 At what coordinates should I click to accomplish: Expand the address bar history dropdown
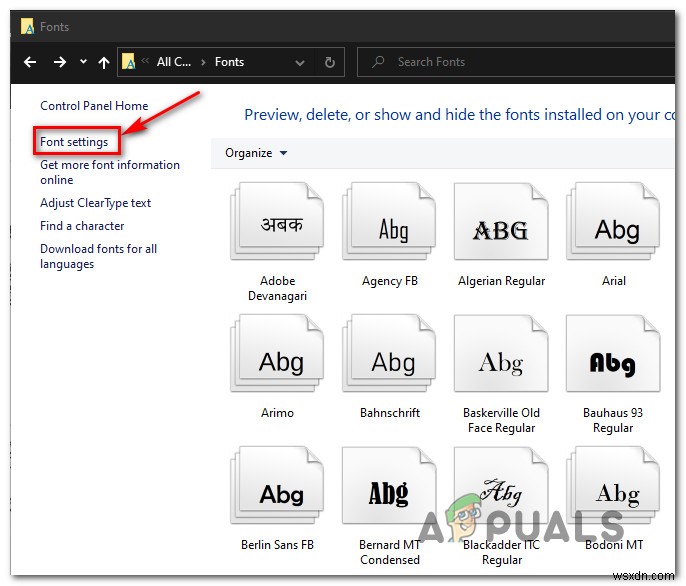pos(300,63)
